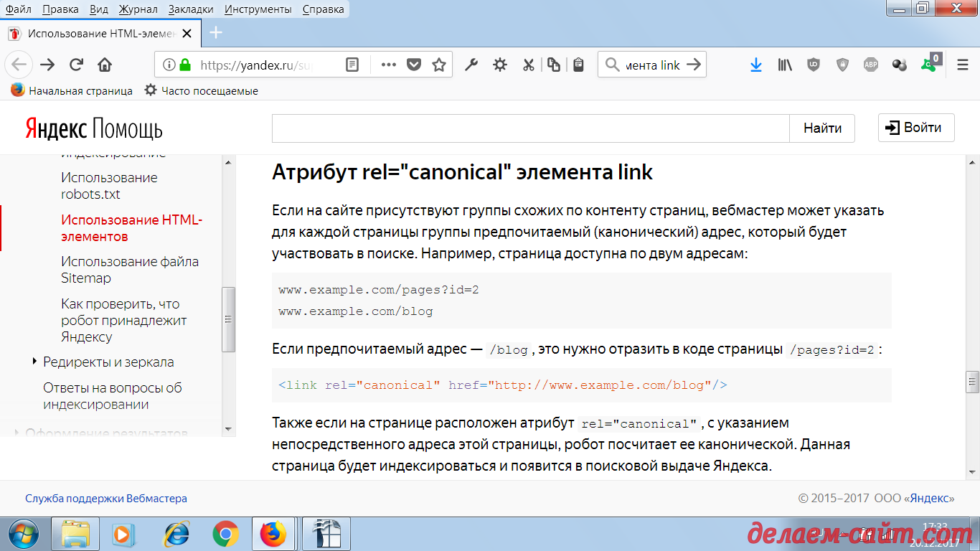980x551 pixels.
Task: Open Windows Media Player from taskbar
Action: tap(123, 534)
